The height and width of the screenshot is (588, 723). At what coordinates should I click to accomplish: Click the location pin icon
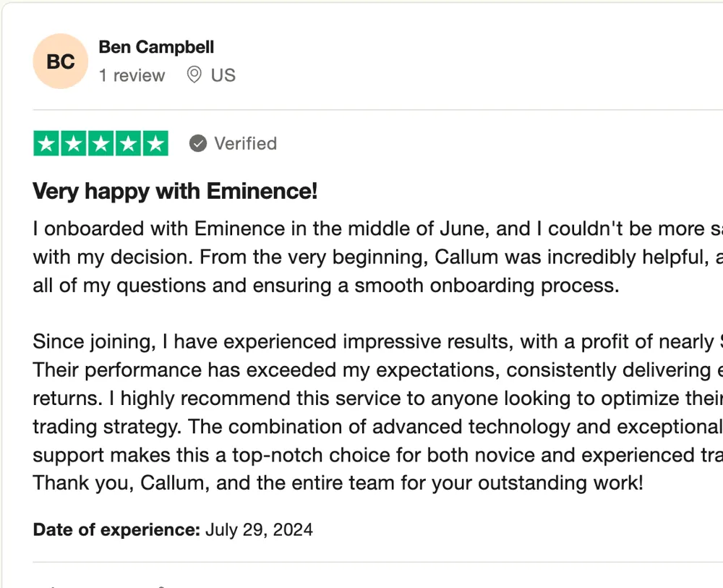click(194, 74)
